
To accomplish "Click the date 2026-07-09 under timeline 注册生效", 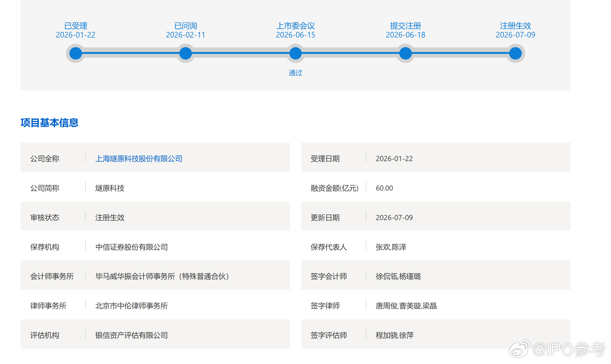I will (515, 35).
